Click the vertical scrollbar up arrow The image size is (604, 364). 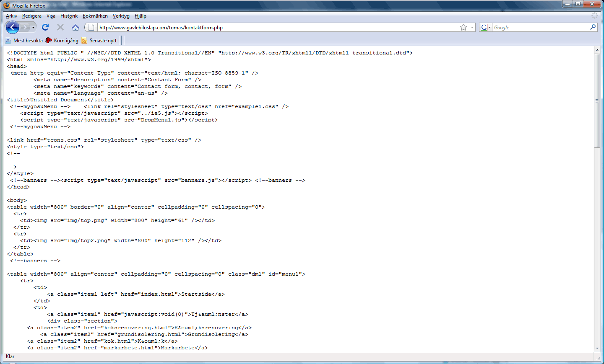click(597, 50)
